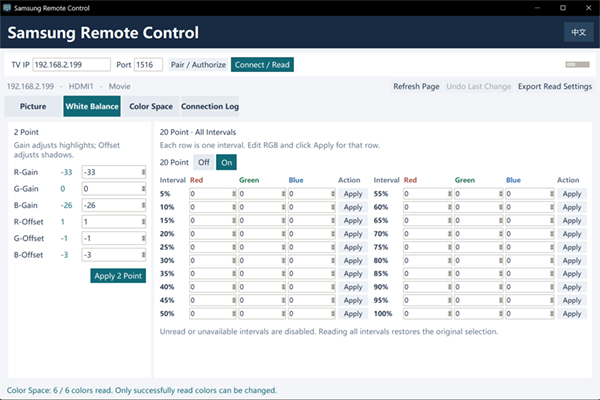Apply the 85% interval row
This screenshot has width=600, height=400.
572,274
